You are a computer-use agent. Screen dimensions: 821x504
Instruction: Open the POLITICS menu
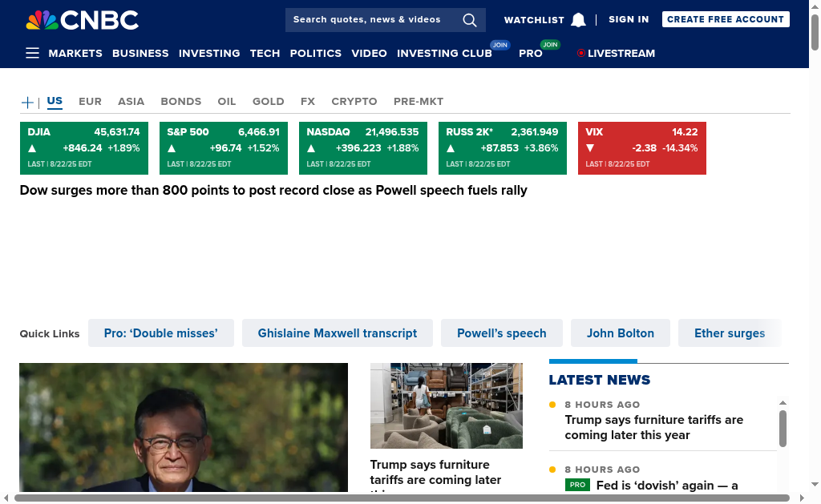tap(316, 54)
